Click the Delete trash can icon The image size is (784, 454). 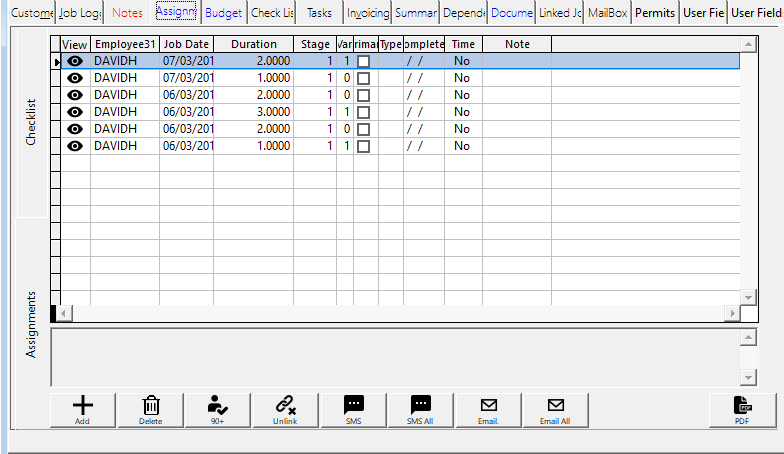[x=150, y=405]
